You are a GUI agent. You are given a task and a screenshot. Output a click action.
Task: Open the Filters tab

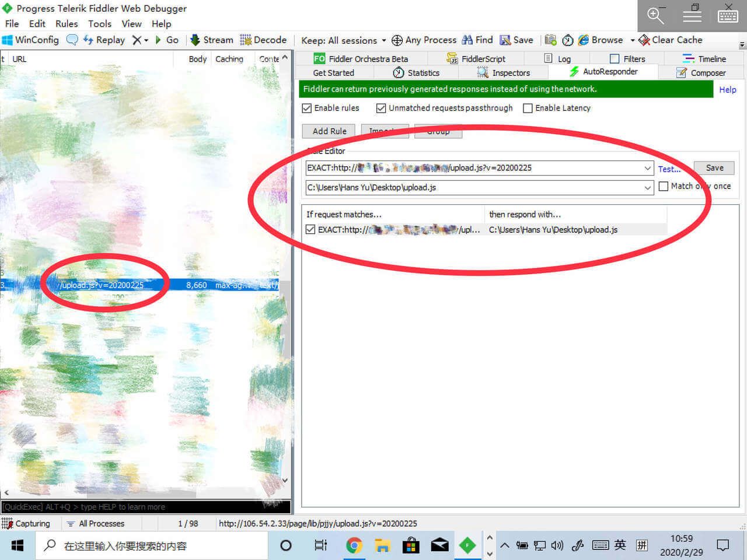[627, 59]
